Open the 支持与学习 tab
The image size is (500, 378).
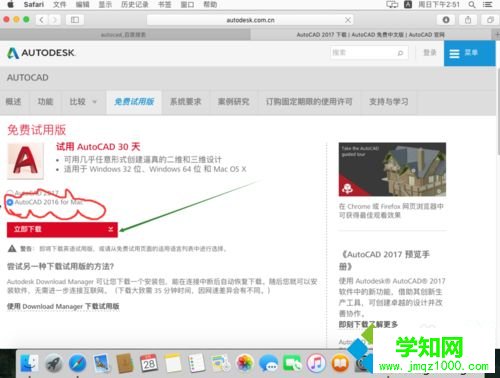click(x=389, y=102)
